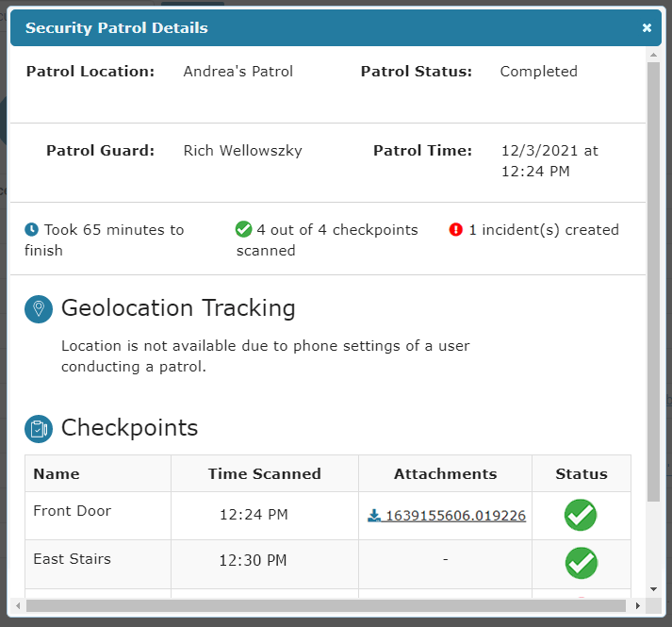Click the green checkmark beside checkpoints scanned

click(244, 230)
